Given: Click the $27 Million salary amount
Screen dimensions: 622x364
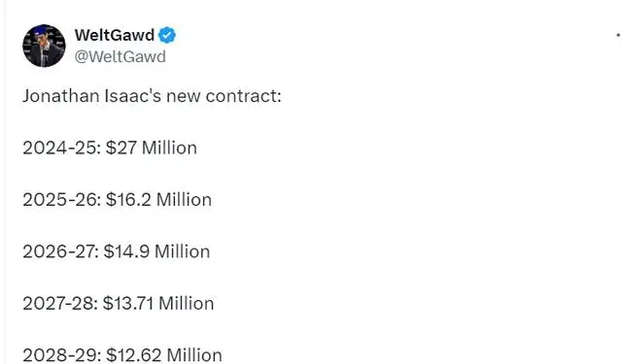Looking at the screenshot, I should pyautogui.click(x=152, y=148).
